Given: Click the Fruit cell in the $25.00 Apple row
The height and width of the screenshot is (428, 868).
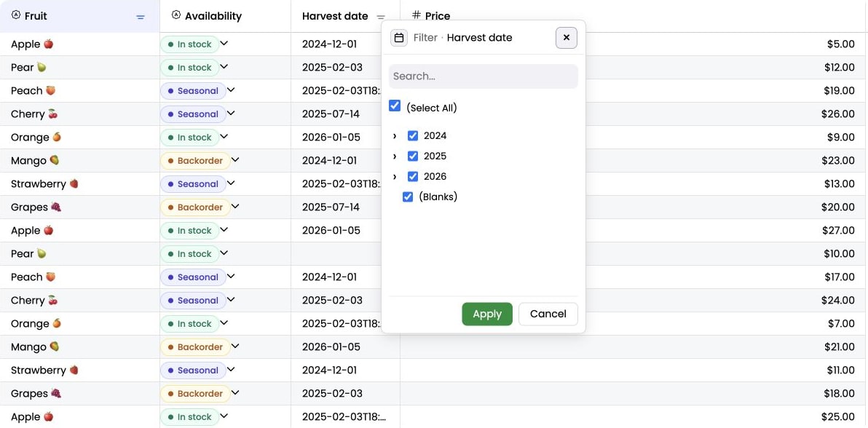Looking at the screenshot, I should 79,417.
